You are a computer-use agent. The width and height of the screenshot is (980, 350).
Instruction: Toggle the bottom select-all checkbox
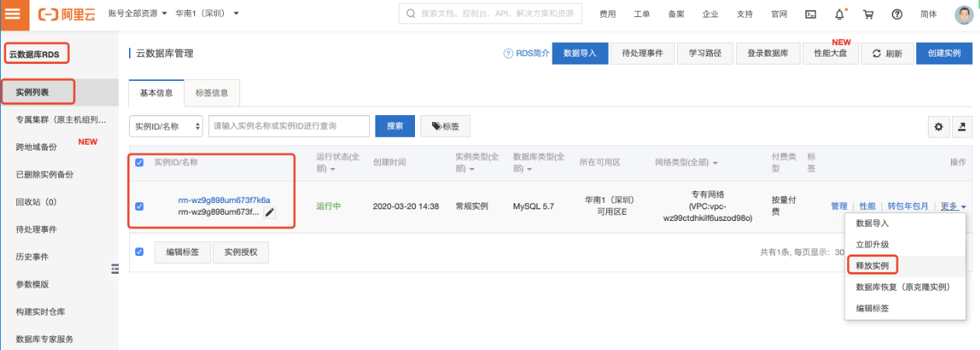pyautogui.click(x=139, y=252)
